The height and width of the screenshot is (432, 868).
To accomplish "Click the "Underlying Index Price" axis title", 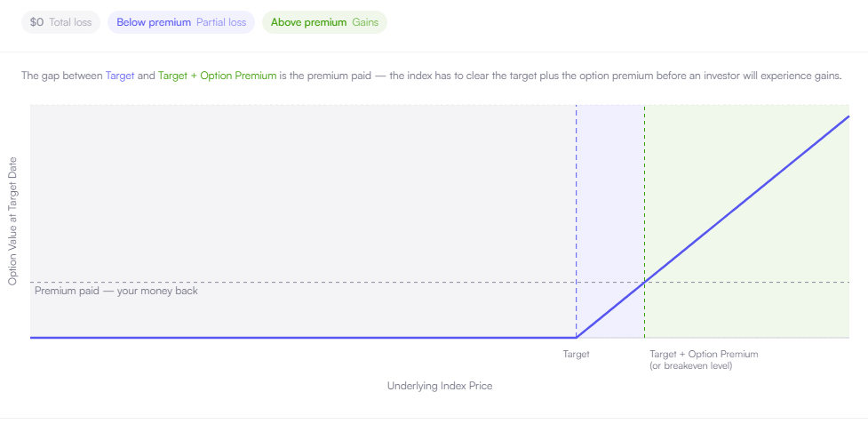I will [440, 386].
